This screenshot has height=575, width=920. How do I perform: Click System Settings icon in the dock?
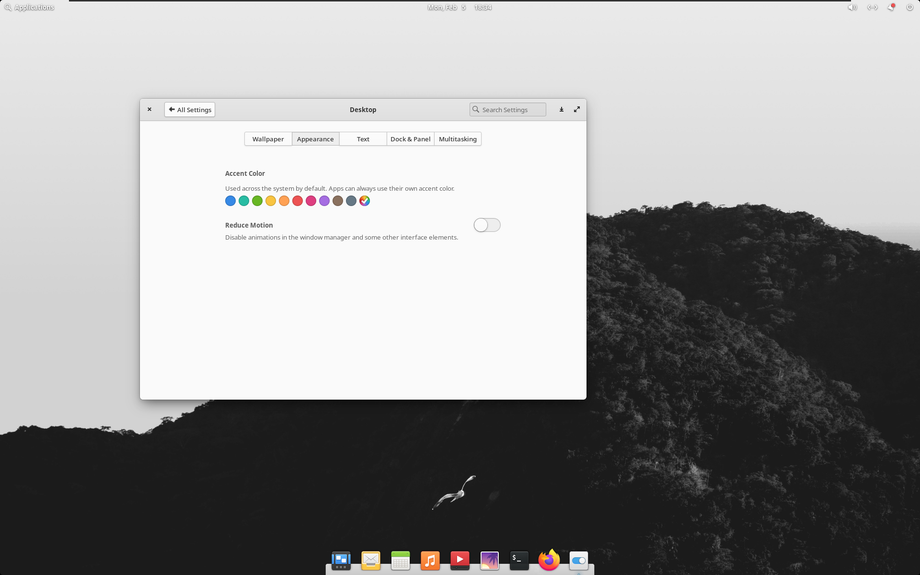point(579,560)
